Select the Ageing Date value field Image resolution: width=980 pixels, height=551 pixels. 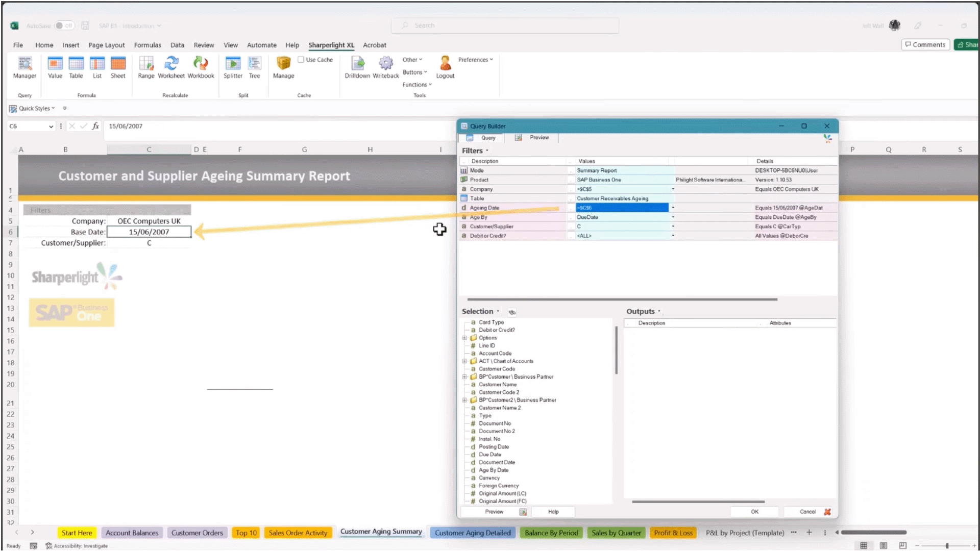coord(622,208)
